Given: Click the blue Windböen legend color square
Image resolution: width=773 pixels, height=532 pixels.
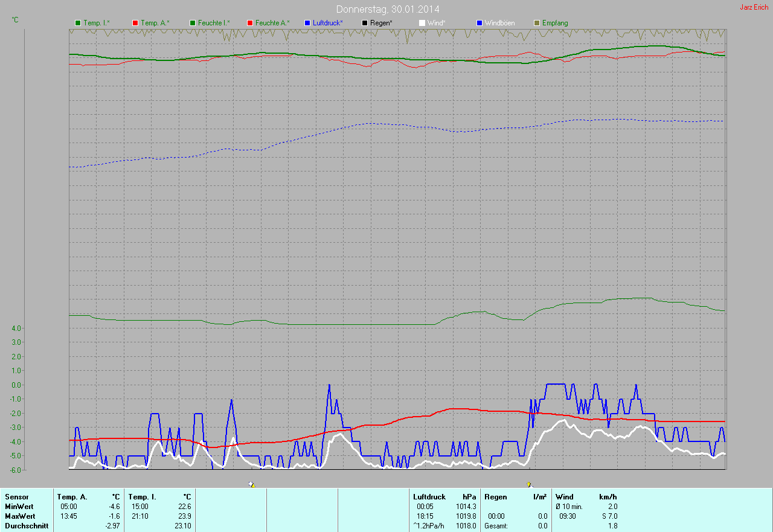Looking at the screenshot, I should click(480, 23).
